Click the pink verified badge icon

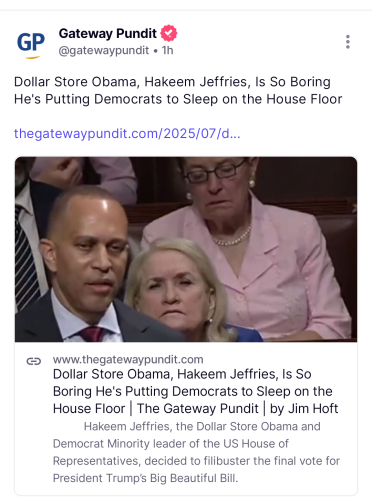(169, 33)
